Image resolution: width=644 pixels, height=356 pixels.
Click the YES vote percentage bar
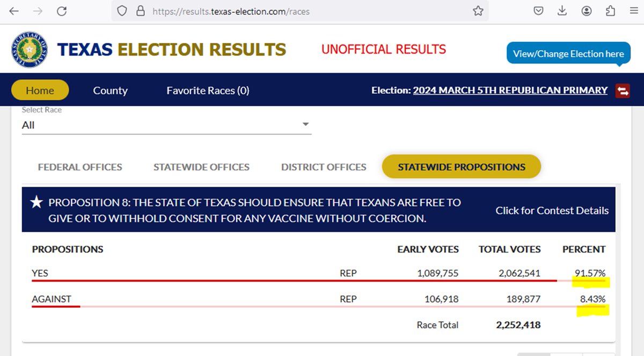coord(319,280)
